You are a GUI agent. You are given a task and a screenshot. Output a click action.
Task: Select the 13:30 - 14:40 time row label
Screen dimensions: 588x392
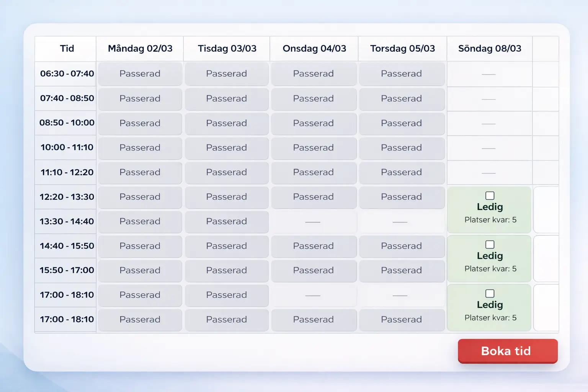67,221
